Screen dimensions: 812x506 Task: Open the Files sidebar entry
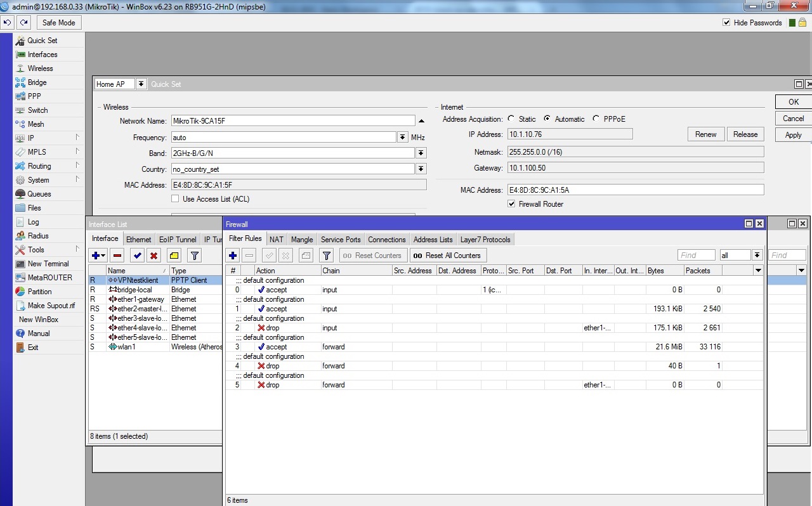point(34,208)
